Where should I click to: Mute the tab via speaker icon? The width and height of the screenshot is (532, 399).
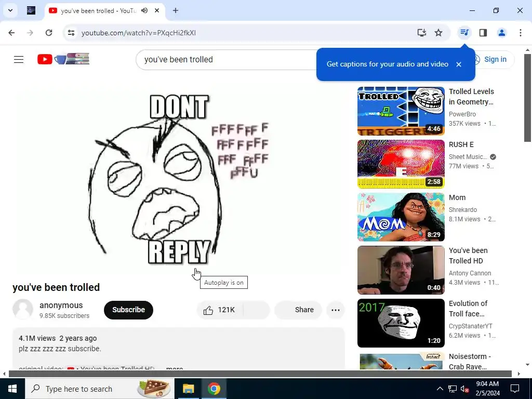coord(144,10)
